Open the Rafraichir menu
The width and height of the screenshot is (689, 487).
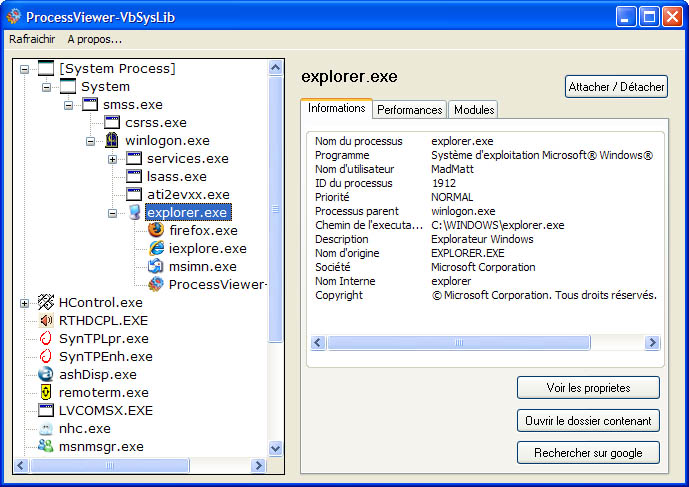(32, 39)
